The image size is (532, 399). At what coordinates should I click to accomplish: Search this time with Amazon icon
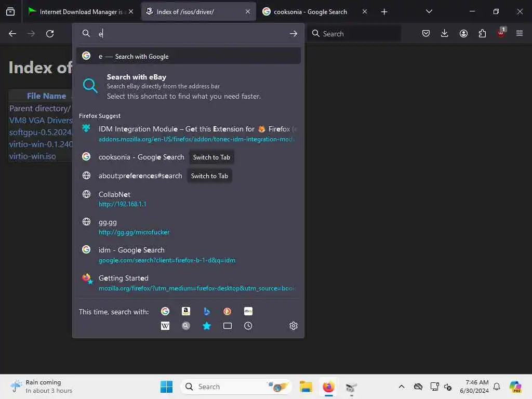point(186,311)
